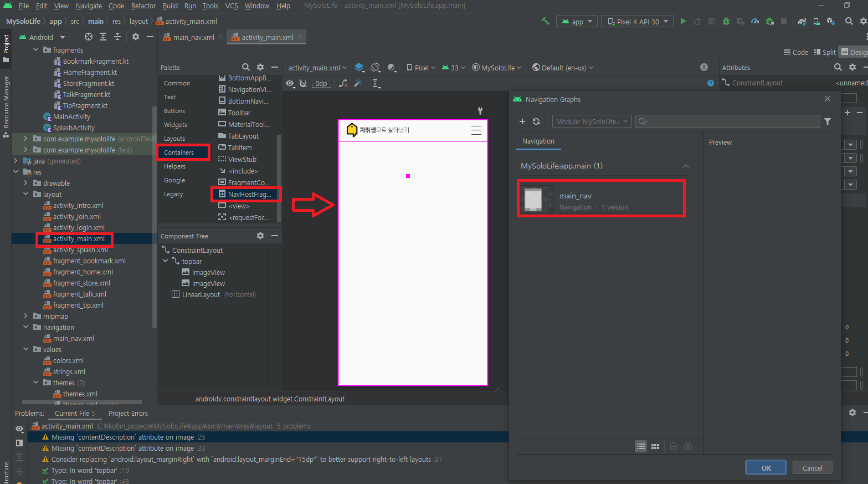Click orientation rotate icon in design toolbar

376,68
